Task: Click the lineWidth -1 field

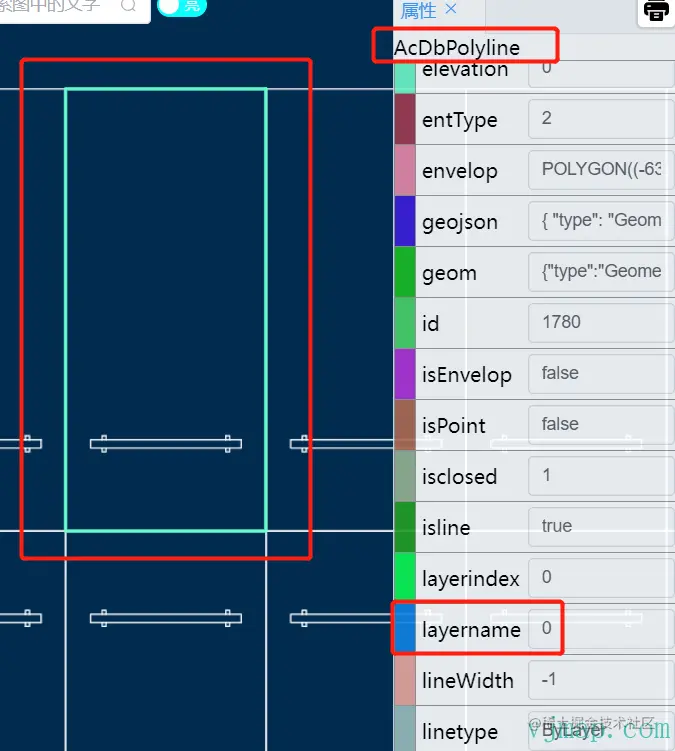Action: (x=601, y=680)
